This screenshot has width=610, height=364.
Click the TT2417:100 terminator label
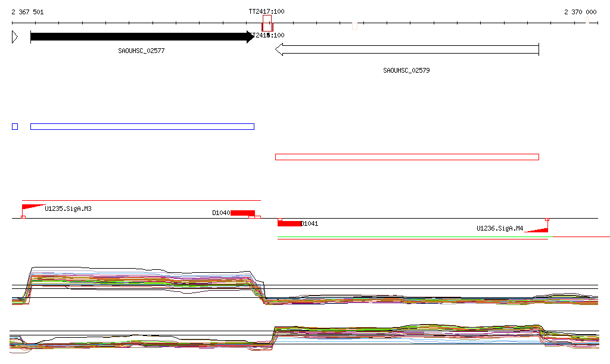(266, 11)
